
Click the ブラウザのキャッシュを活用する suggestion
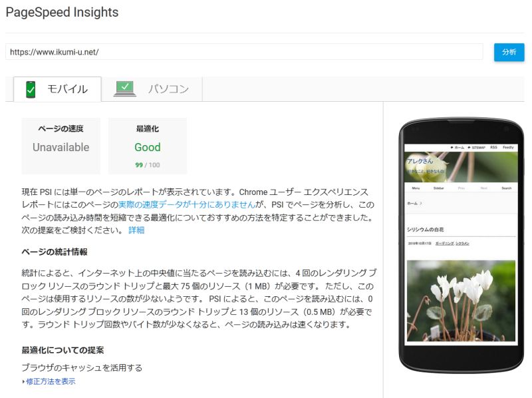coord(82,368)
